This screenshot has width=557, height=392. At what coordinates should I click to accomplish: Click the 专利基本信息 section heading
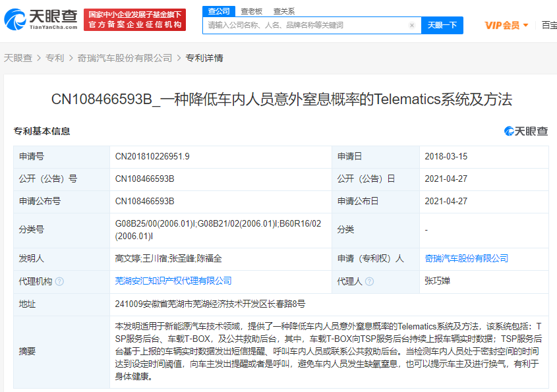[x=42, y=131]
